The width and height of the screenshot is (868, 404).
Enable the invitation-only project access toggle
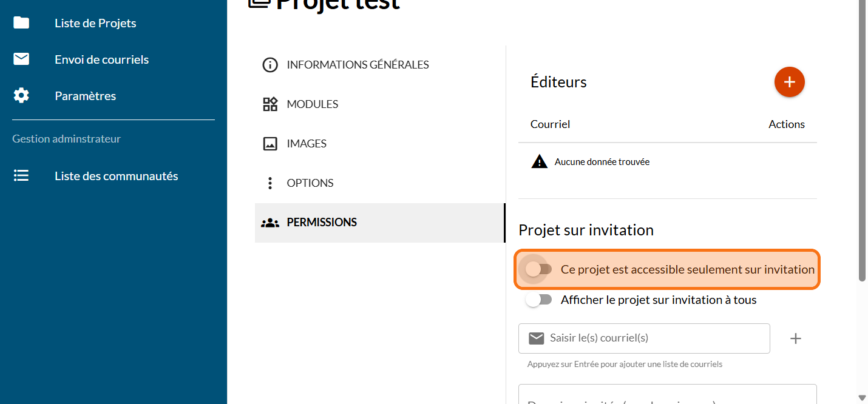click(x=538, y=269)
